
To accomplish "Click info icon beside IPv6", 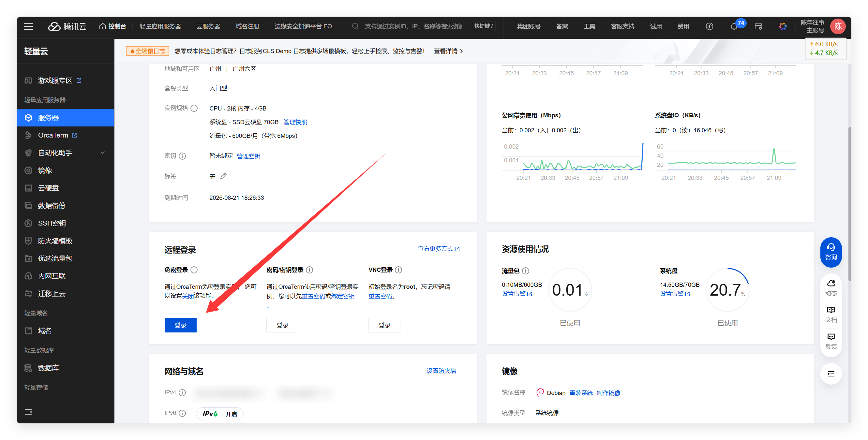I will (x=182, y=413).
